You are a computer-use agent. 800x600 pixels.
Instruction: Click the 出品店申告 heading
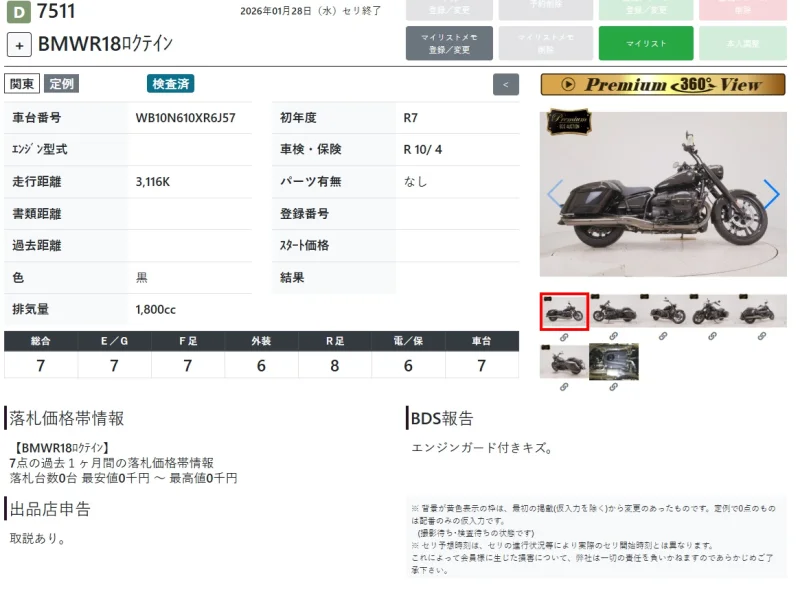pyautogui.click(x=50, y=509)
